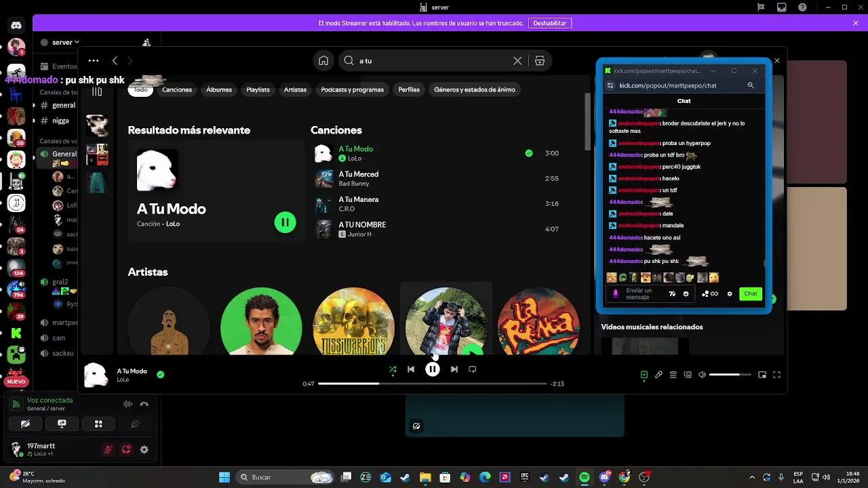Select the Perfiles filter chip
The image size is (868, 488).
point(409,89)
